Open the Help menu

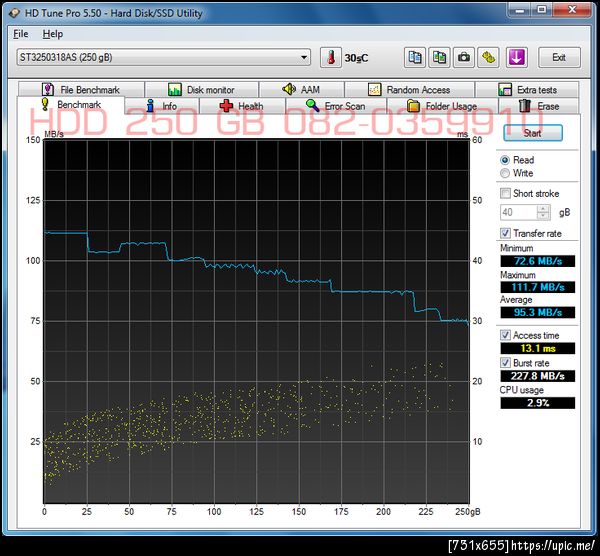[x=52, y=34]
